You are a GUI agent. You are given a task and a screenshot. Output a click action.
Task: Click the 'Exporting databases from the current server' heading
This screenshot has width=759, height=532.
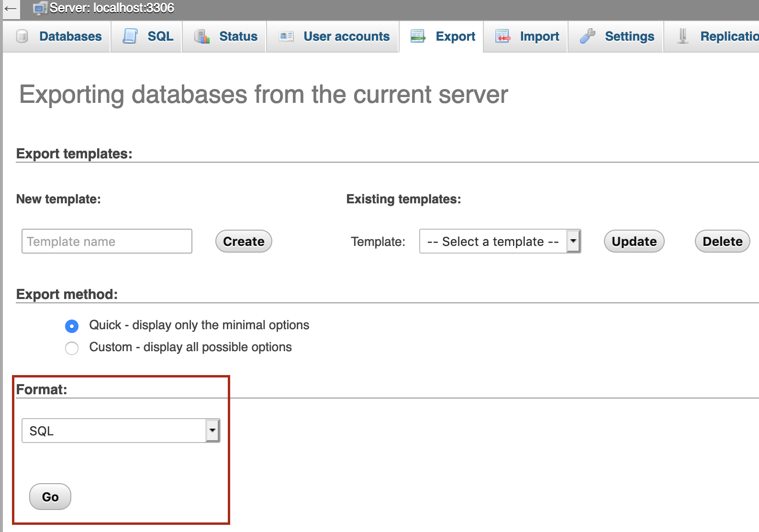pos(264,95)
